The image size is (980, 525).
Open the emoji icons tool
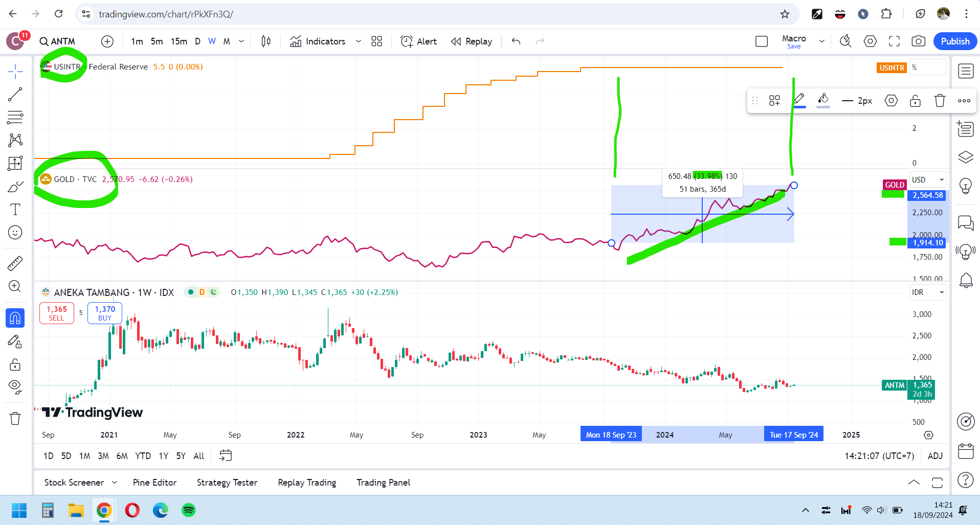15,233
